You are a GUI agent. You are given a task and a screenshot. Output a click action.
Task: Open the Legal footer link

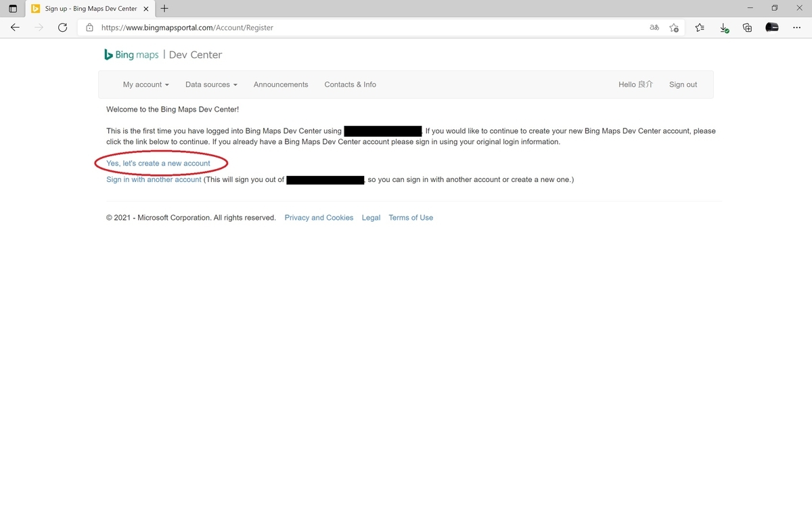371,218
